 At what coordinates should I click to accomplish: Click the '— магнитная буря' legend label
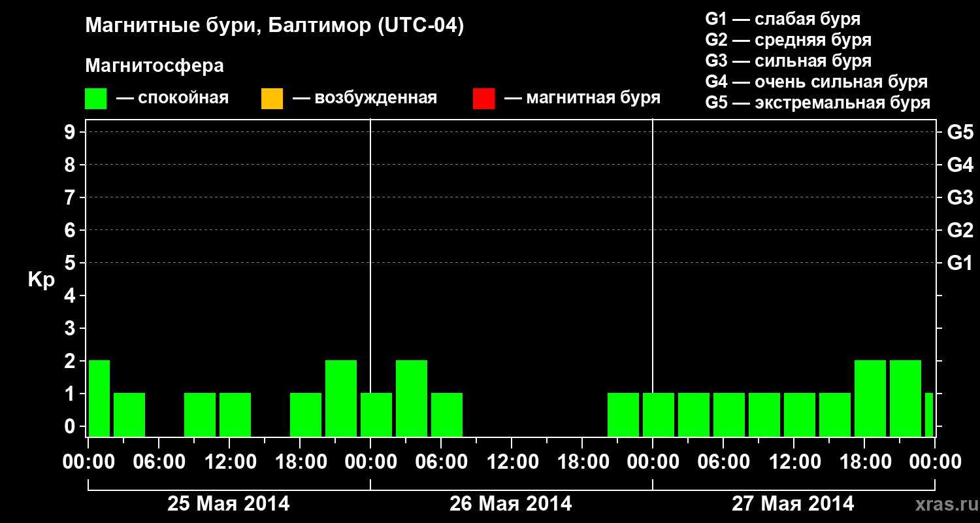click(x=583, y=99)
